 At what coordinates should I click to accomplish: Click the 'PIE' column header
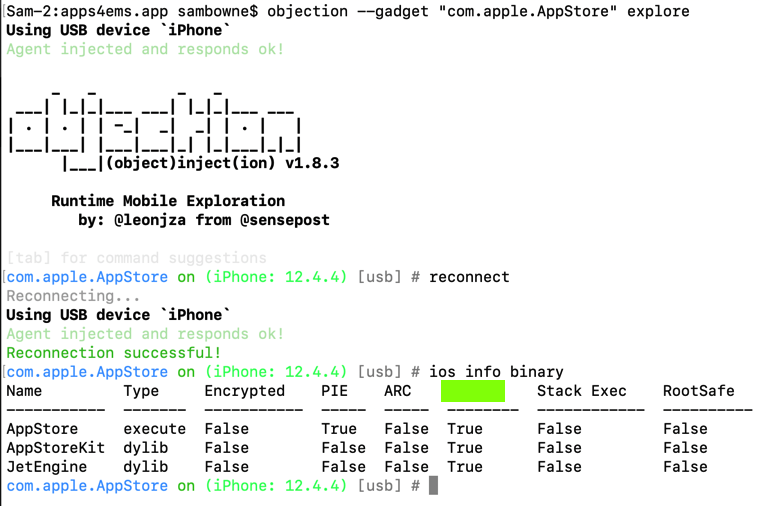click(334, 391)
